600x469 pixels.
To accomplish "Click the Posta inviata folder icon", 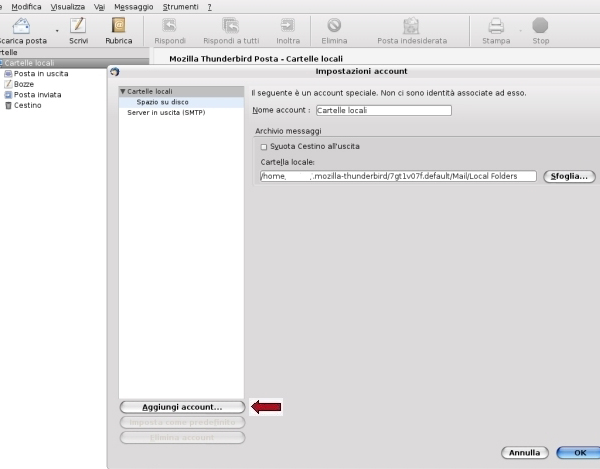I will click(x=8, y=94).
